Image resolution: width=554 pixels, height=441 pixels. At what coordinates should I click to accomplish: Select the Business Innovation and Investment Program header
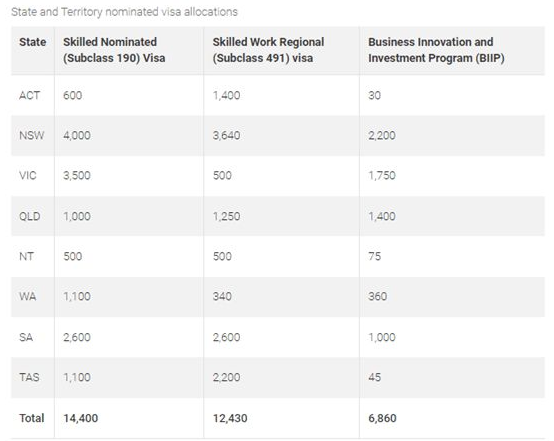tap(436, 50)
